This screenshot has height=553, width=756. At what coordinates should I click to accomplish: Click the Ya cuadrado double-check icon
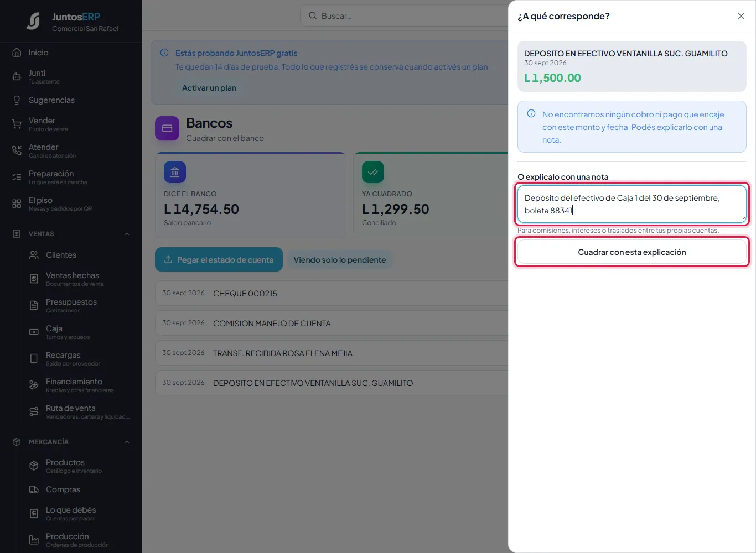pos(373,172)
